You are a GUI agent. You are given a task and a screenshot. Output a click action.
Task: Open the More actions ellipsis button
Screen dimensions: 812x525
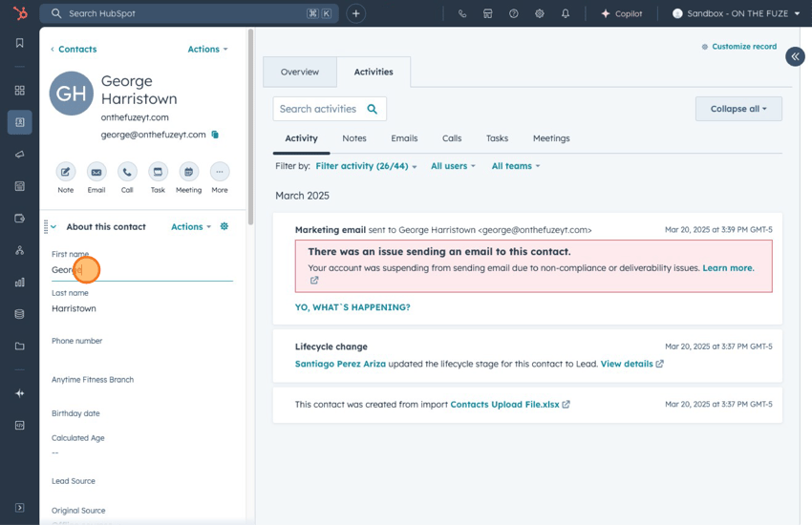[220, 172]
